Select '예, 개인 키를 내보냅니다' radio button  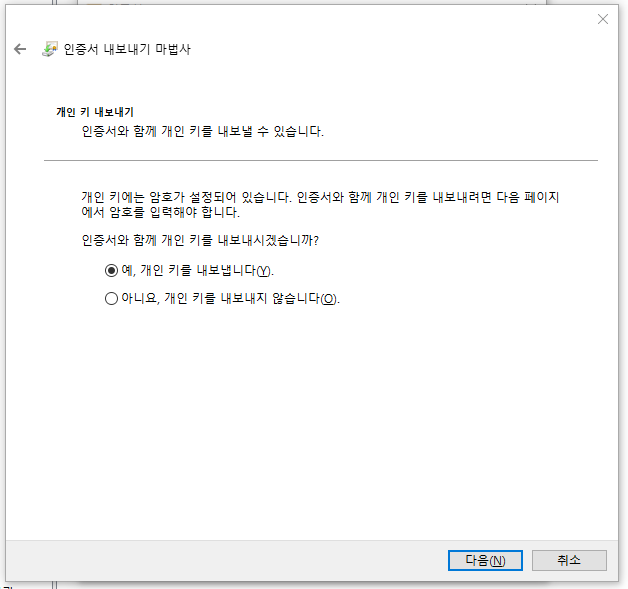tap(111, 271)
